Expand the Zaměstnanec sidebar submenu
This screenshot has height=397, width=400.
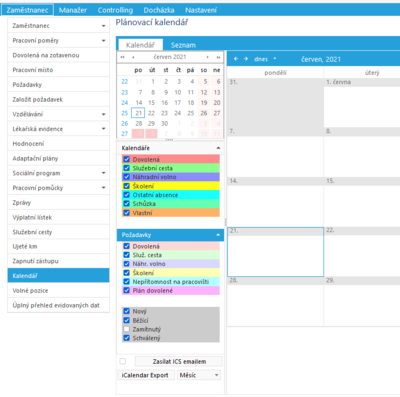click(104, 26)
